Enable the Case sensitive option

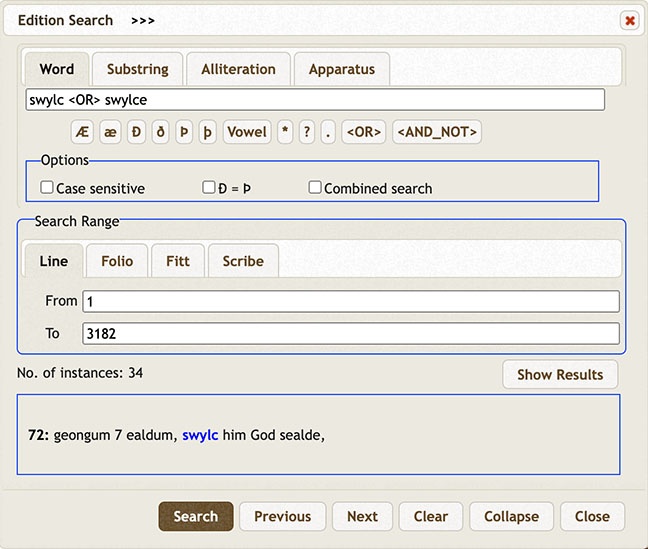click(47, 187)
